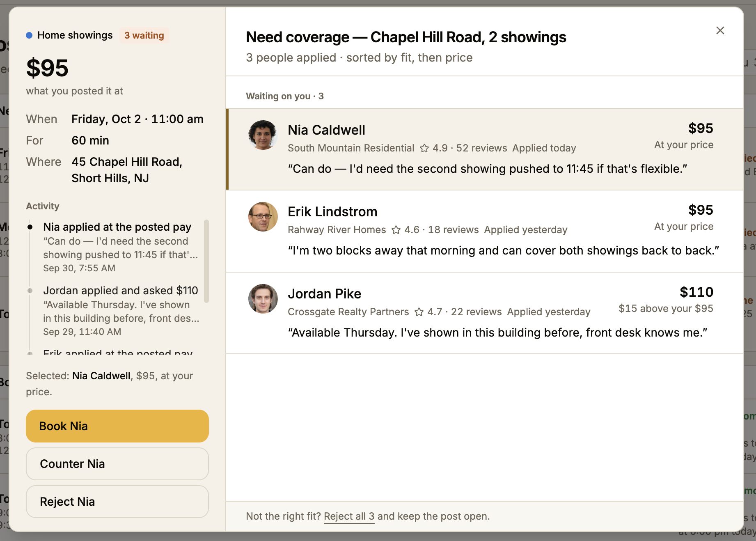Click 'South Mountain Residential' agency name
The height and width of the screenshot is (541, 756).
coord(351,148)
